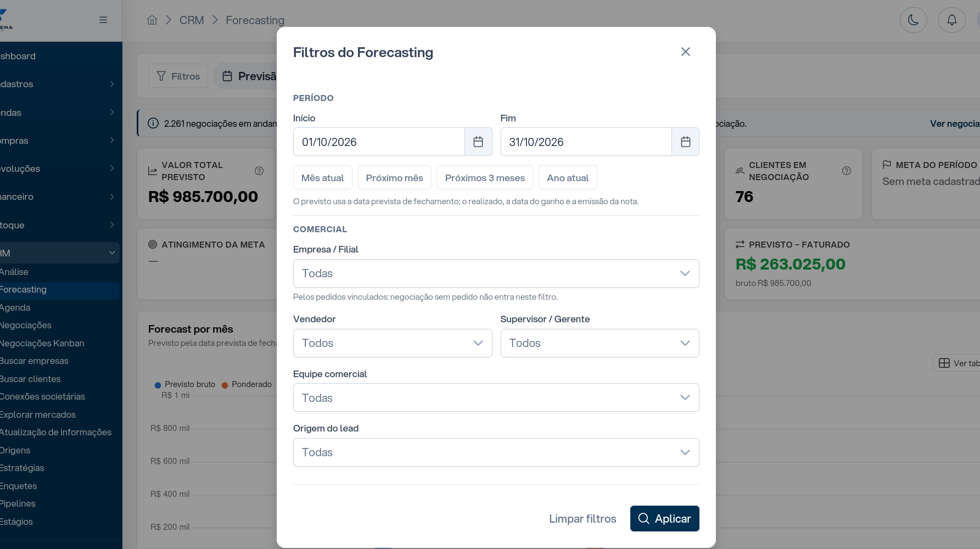Click into the Fim date field
980x549 pixels.
pos(586,142)
